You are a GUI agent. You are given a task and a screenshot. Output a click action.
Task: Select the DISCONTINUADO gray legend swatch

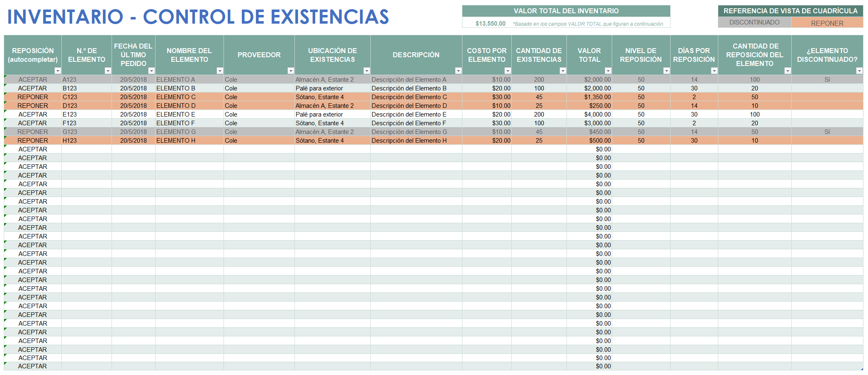754,22
